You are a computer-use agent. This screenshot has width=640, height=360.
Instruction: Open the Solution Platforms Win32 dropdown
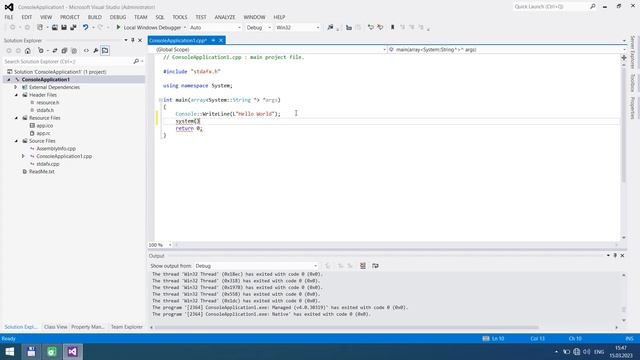click(298, 27)
